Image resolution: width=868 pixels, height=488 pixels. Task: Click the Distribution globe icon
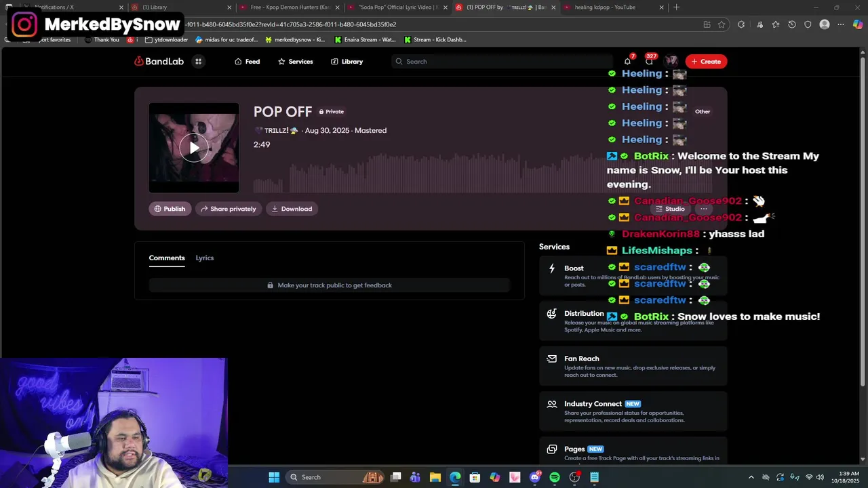[552, 313]
